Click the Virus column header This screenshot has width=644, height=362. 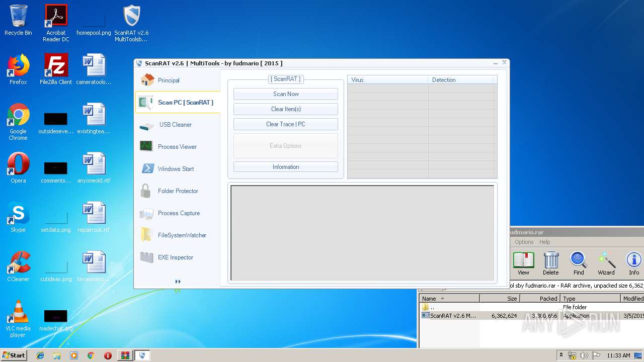388,80
